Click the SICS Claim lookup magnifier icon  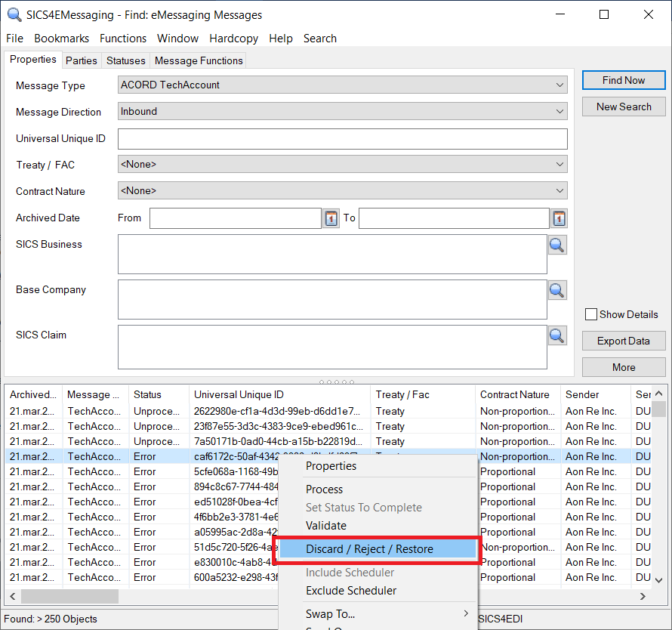(557, 335)
